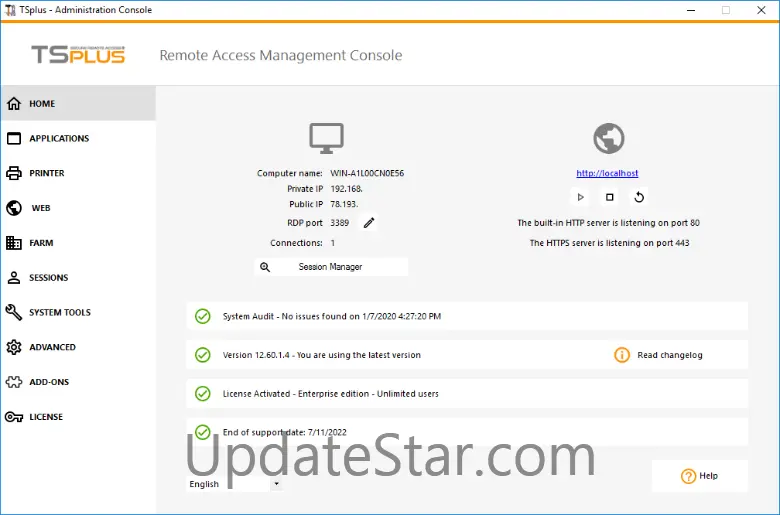Click the Version status green checkmark
This screenshot has height=515, width=780.
tap(202, 355)
